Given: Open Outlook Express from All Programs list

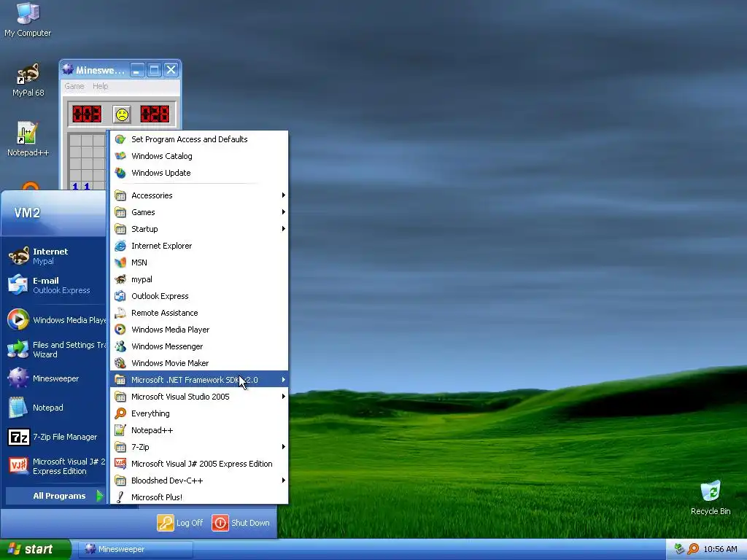Looking at the screenshot, I should (x=199, y=296).
